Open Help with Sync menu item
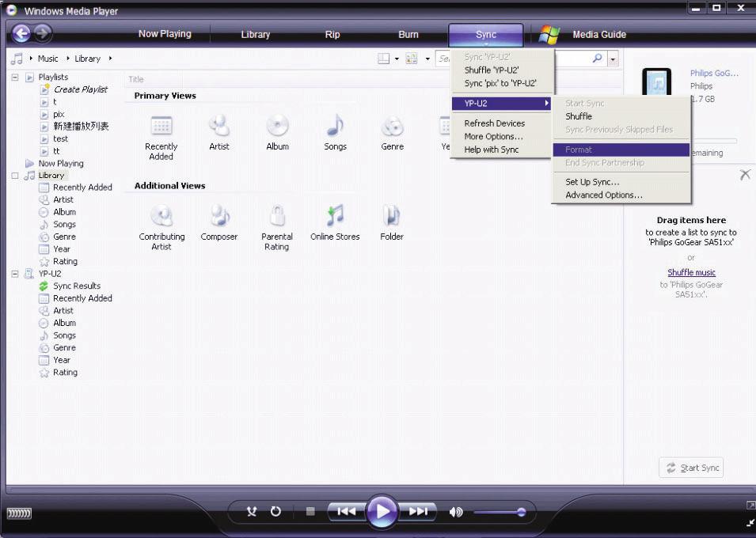Viewport: 756px width, 538px height. point(502,150)
